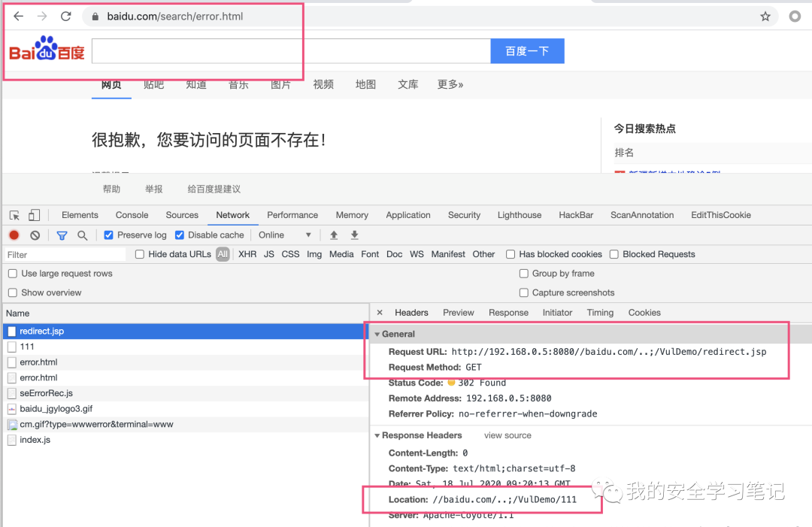Open the Memory tab
The height and width of the screenshot is (527, 812).
point(352,215)
